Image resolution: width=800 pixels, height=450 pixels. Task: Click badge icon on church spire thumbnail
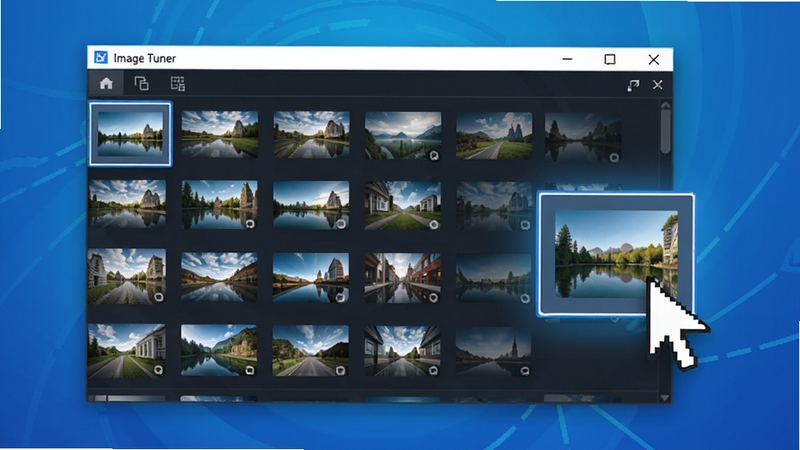tap(524, 371)
